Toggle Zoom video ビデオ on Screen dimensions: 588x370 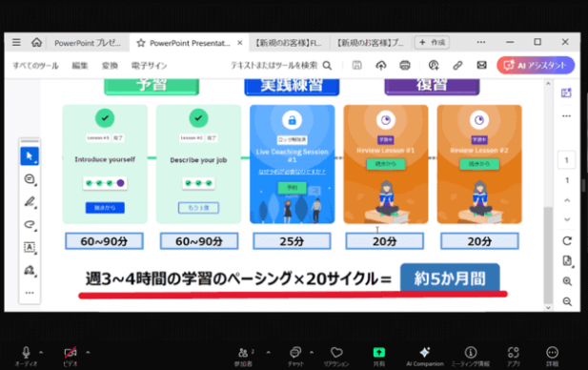click(71, 356)
